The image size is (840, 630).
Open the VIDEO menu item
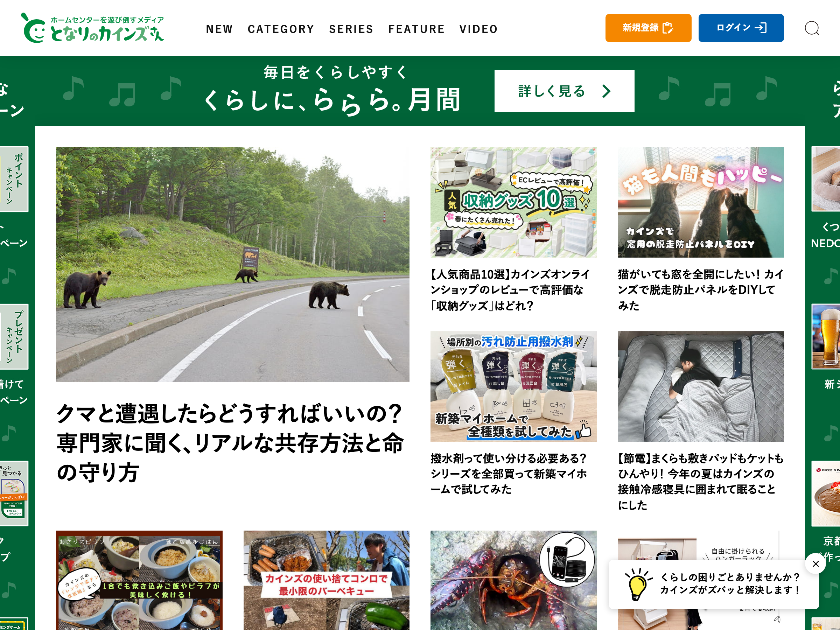(x=478, y=29)
